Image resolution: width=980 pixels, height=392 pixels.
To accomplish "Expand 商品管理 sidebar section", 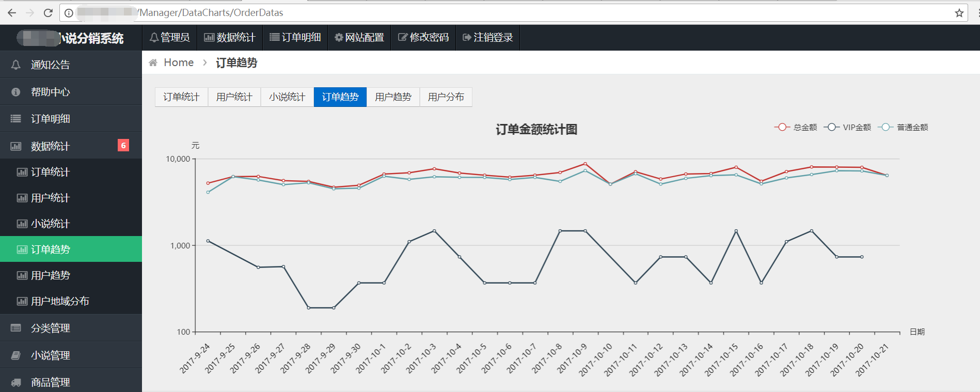I will (x=71, y=382).
